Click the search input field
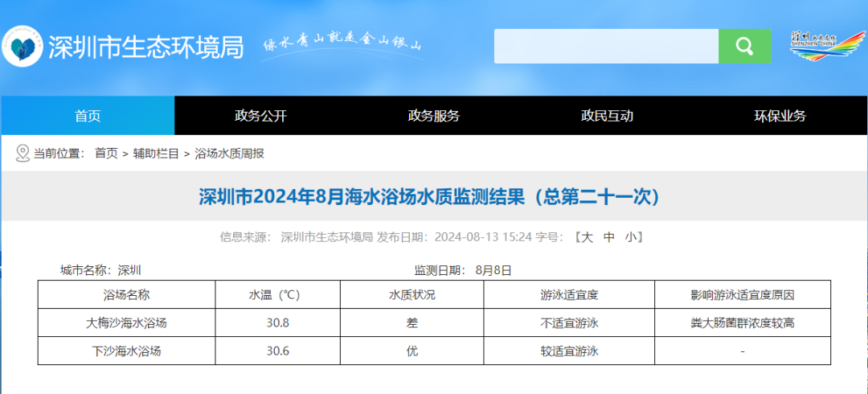The width and height of the screenshot is (868, 394). click(606, 46)
